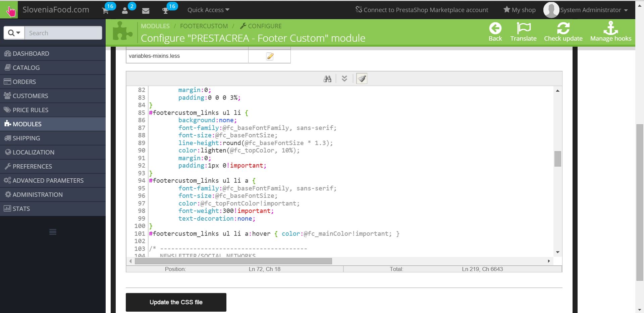Open the Orders menu

(53, 82)
